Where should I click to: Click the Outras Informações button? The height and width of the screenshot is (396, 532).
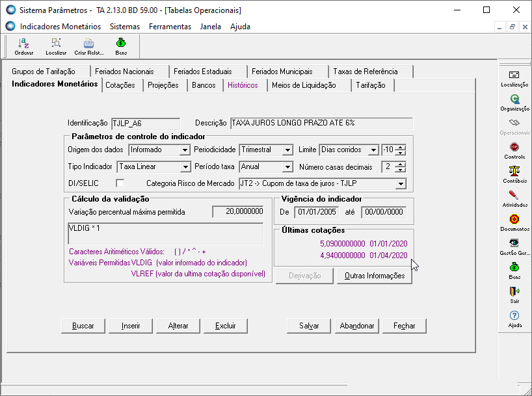click(375, 276)
